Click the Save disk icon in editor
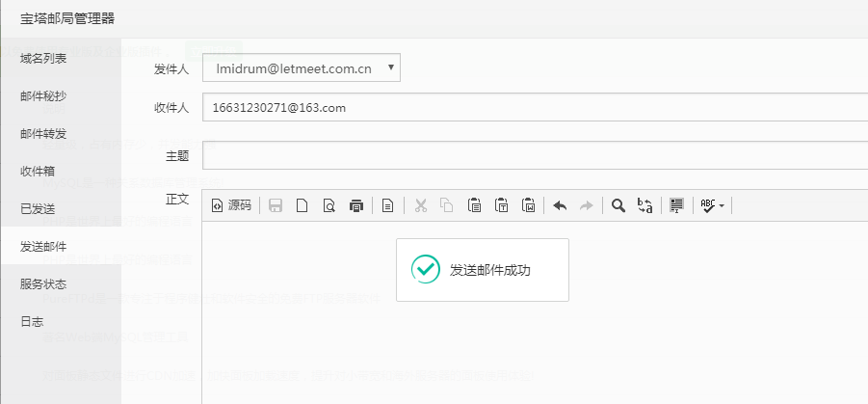Viewport: 868px width, 404px height. pos(276,205)
